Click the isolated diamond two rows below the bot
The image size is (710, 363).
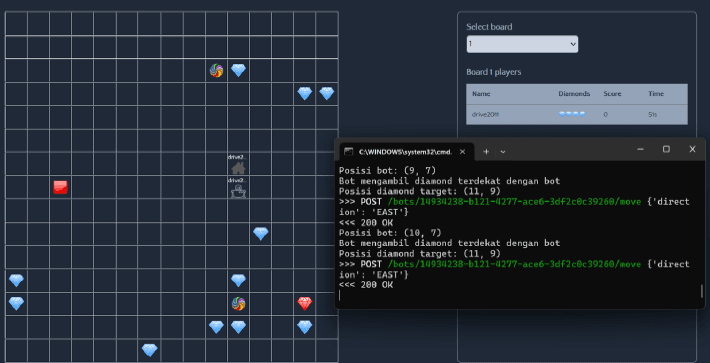(261, 234)
